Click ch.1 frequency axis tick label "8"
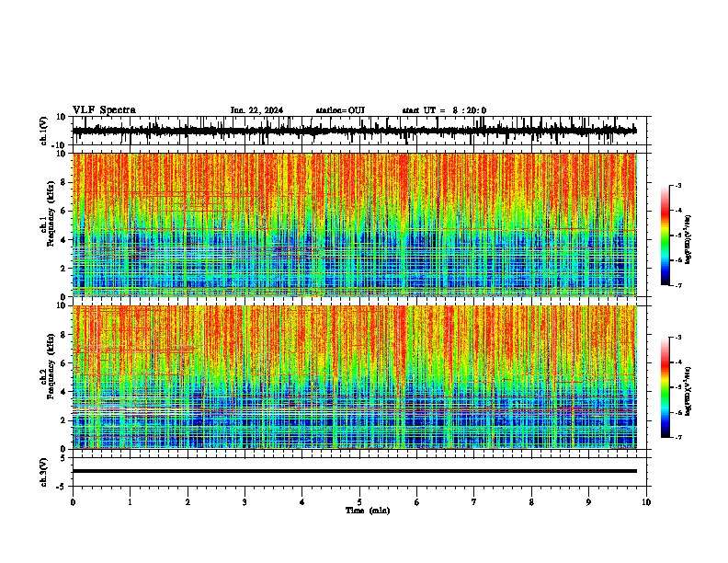 pyautogui.click(x=63, y=182)
